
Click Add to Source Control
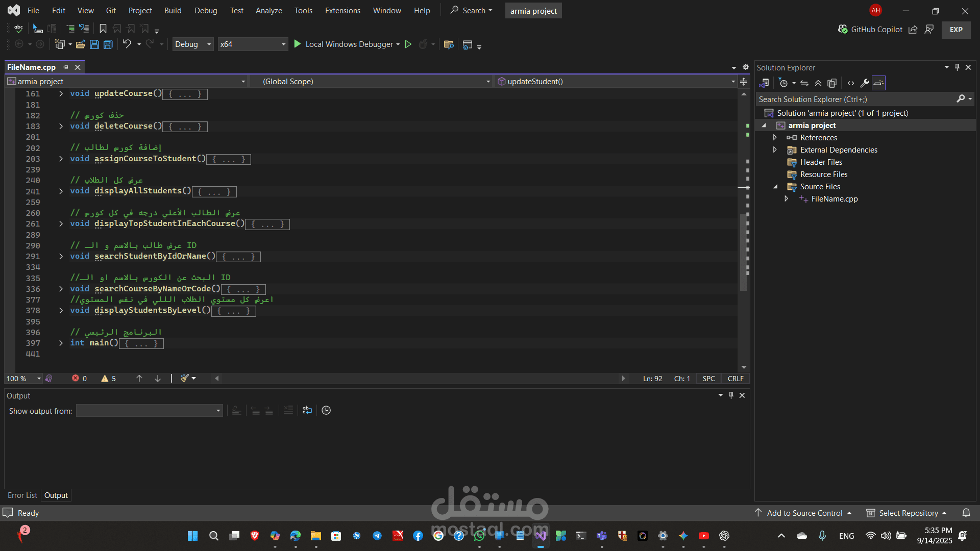804,513
